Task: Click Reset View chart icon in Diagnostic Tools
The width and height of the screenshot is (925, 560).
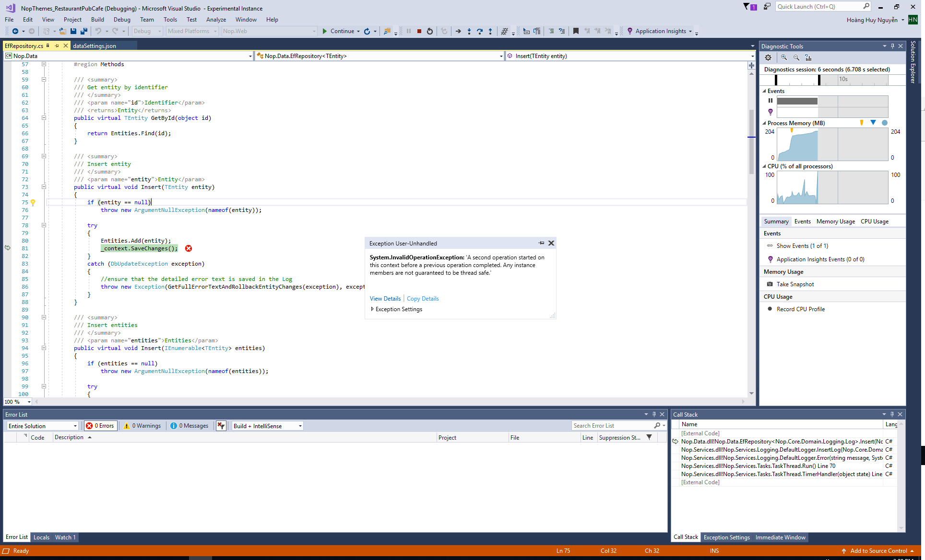Action: click(x=808, y=58)
